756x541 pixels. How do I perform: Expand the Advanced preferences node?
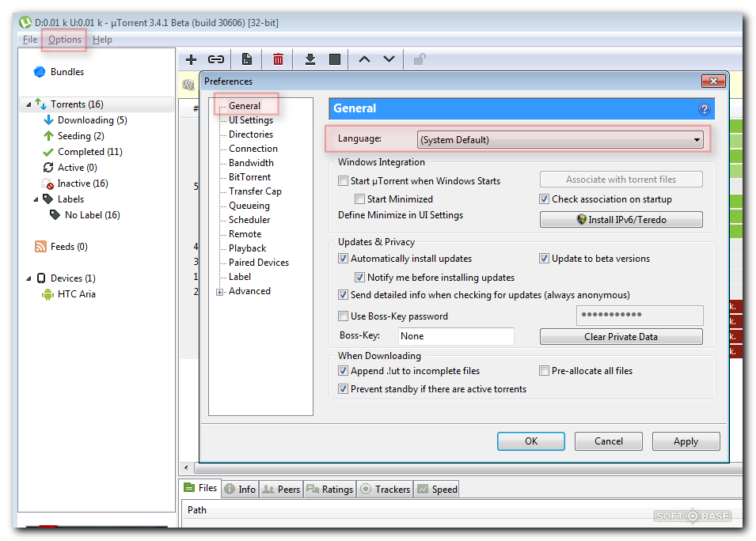220,292
